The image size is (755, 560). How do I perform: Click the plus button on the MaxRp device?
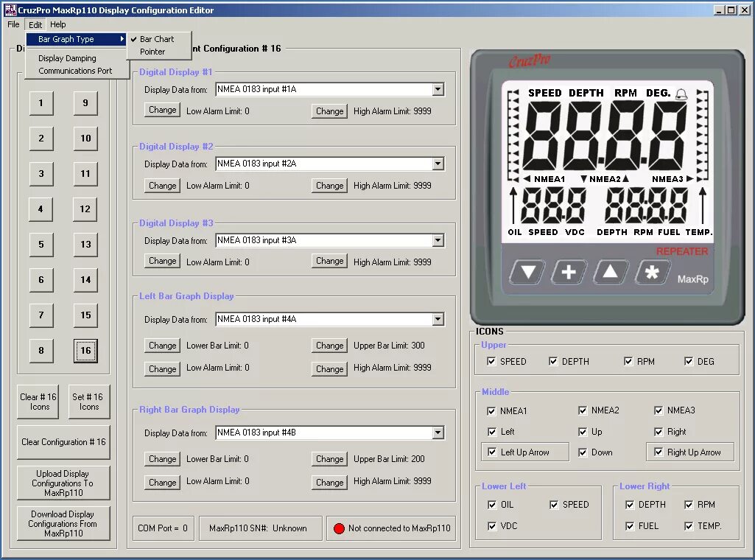pos(569,273)
